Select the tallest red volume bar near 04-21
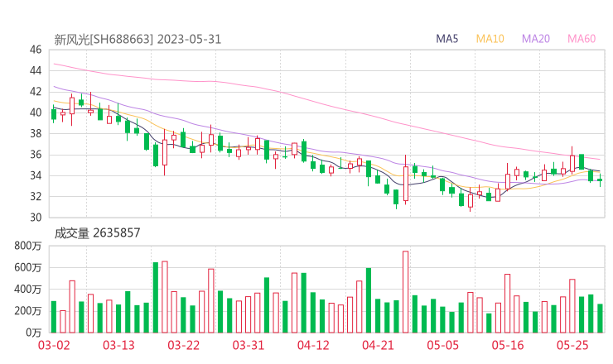Screen dimensions: 613x364 406,292
